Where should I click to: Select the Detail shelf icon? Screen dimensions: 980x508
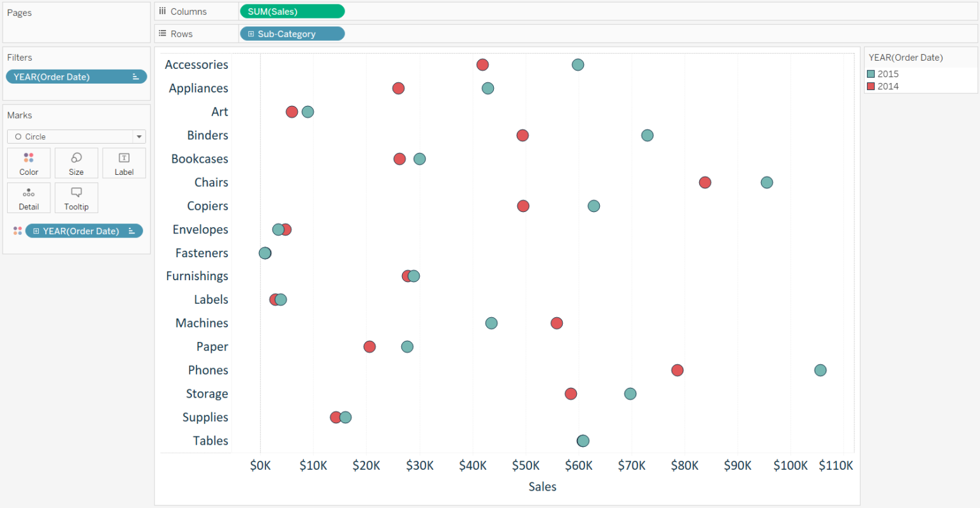[29, 198]
